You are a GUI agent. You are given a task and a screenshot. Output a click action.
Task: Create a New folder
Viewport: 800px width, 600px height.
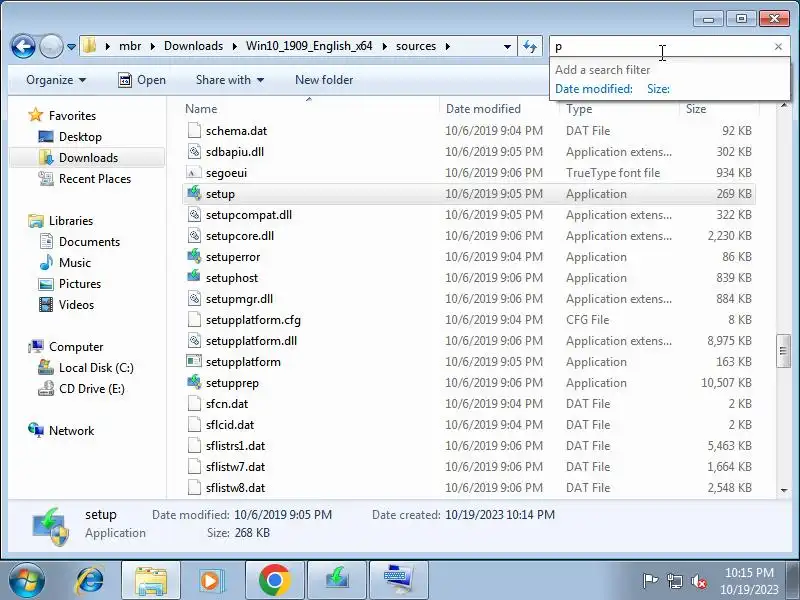324,80
